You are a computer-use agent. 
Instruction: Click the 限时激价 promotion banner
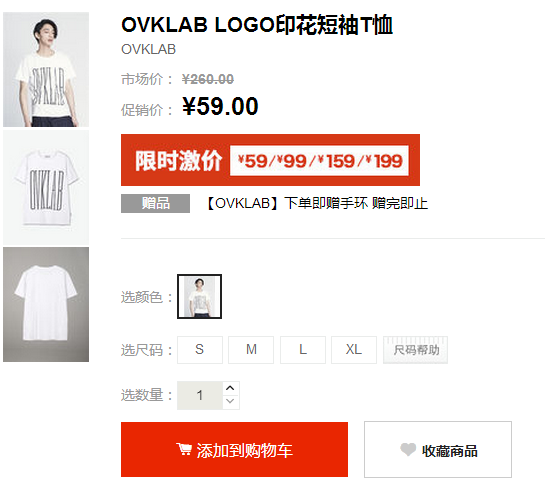coord(270,160)
